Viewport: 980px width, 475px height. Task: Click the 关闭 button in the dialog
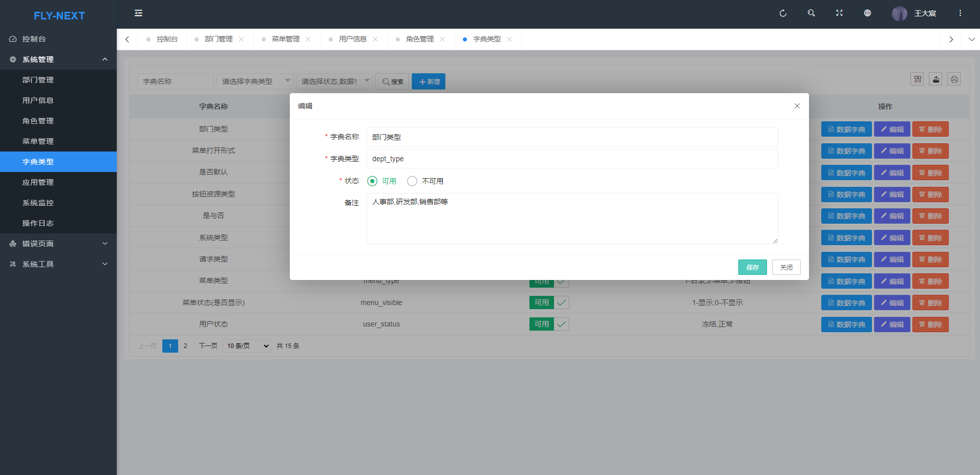[786, 267]
